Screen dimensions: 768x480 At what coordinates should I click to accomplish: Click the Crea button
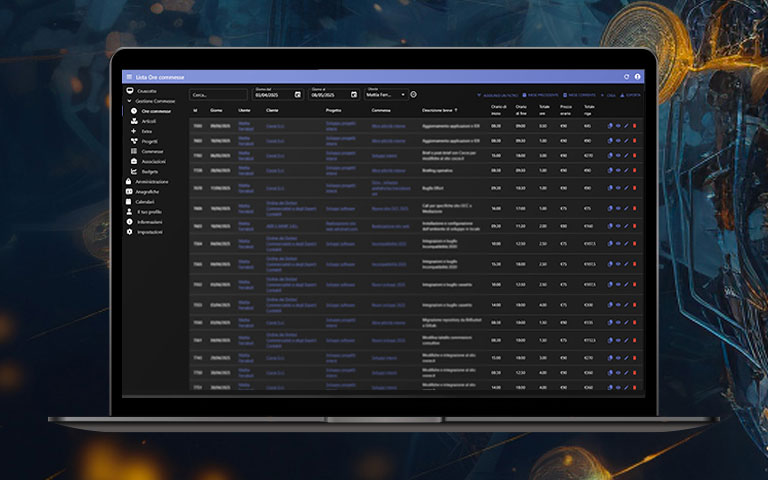coord(608,95)
